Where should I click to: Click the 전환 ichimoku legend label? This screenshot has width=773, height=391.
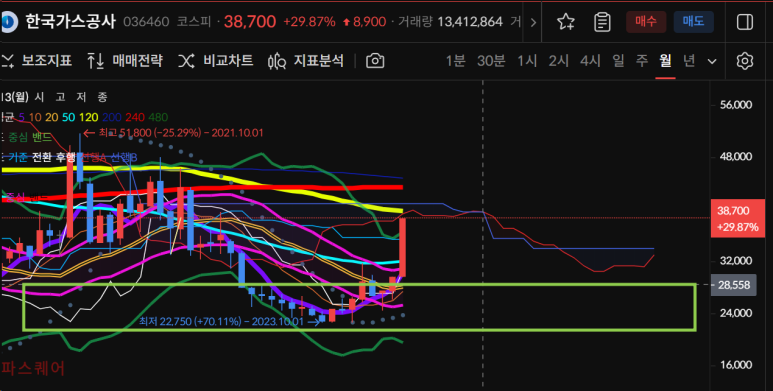click(42, 157)
